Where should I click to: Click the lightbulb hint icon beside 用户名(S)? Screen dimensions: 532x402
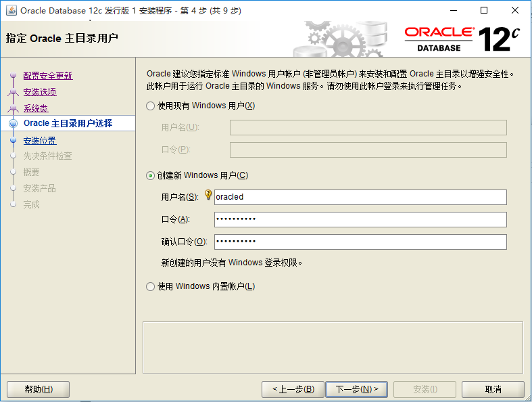(208, 195)
